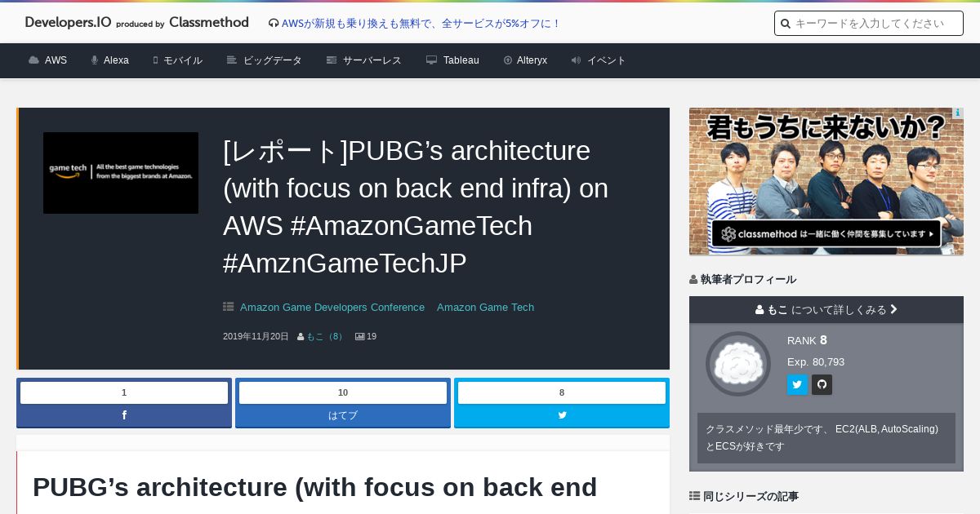Click the Exp. 80,793 text
This screenshot has height=514, width=980.
pos(816,361)
